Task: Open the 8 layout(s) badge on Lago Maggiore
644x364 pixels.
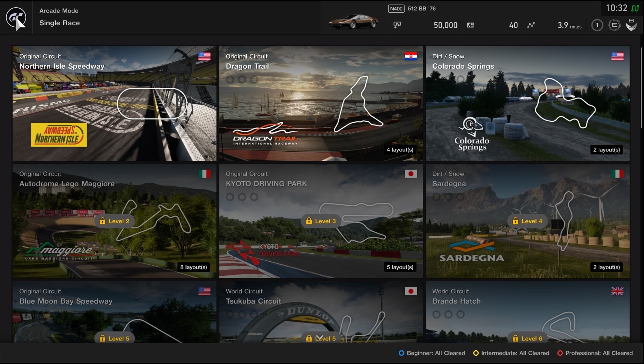Action: (x=193, y=267)
